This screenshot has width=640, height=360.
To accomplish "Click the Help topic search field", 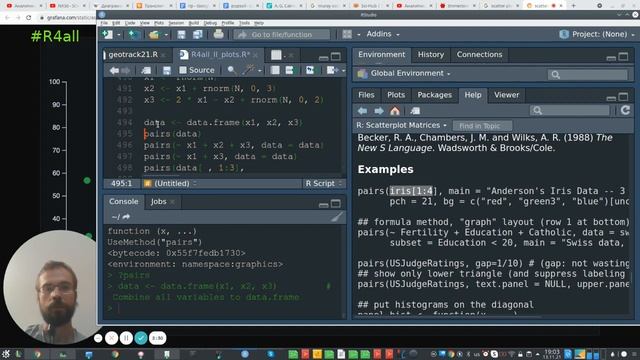I will (x=569, y=111).
